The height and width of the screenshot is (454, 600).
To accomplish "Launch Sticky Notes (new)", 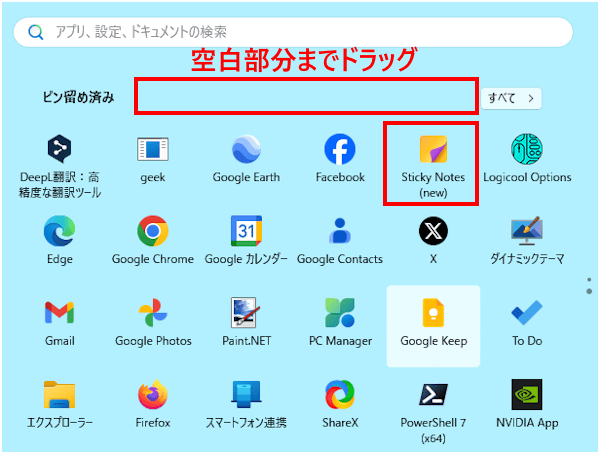I will pyautogui.click(x=433, y=165).
